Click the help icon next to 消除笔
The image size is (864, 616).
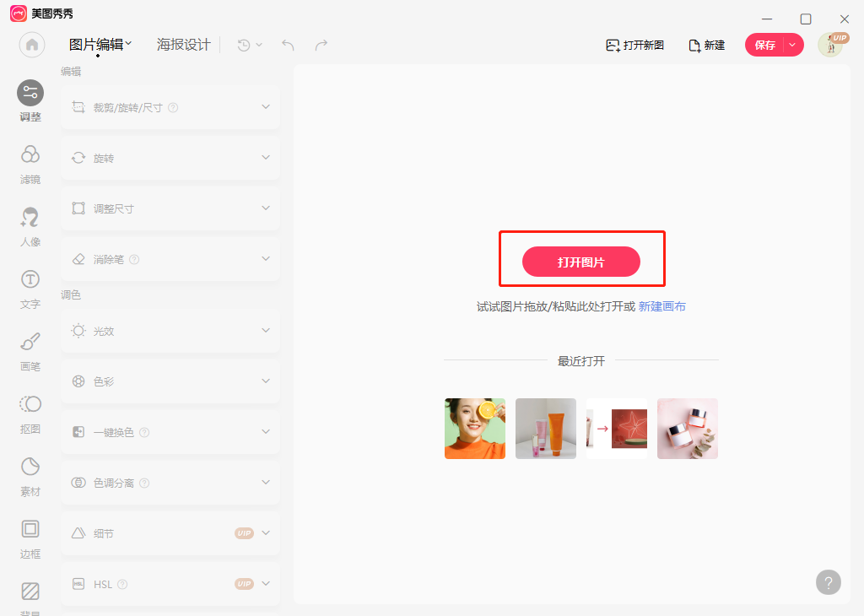tap(134, 260)
